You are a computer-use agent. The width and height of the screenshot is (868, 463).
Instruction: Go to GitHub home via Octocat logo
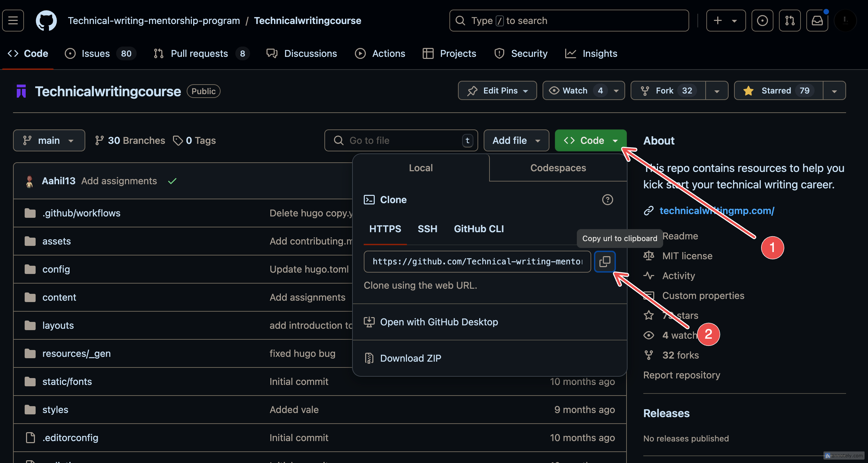(46, 21)
